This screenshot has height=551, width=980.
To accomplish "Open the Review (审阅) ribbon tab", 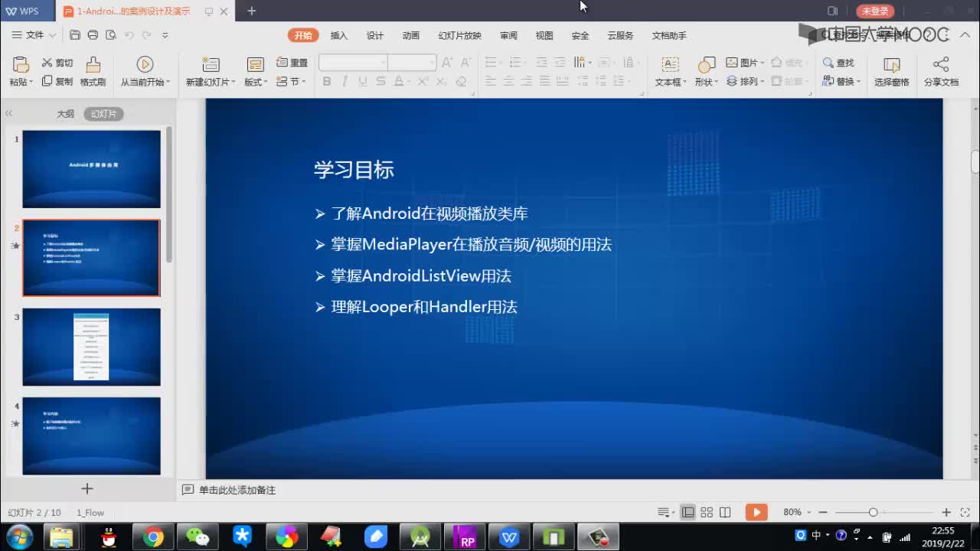I will tap(508, 35).
